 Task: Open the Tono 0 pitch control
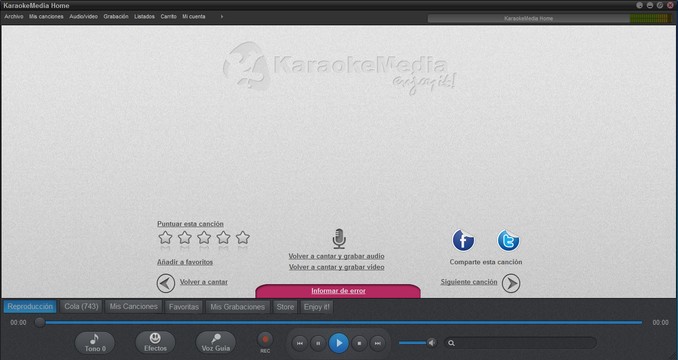pyautogui.click(x=95, y=343)
